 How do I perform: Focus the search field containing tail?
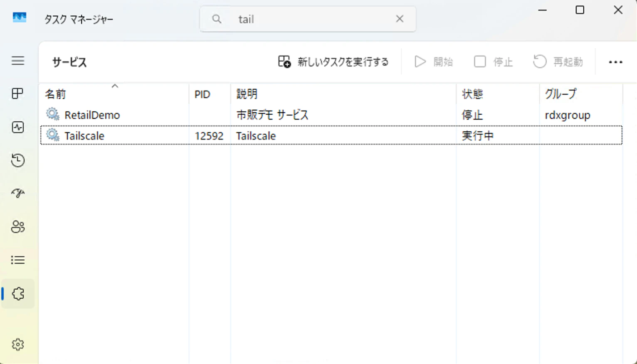coord(308,19)
